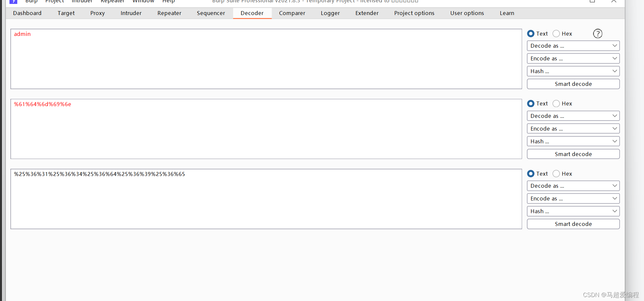Switch to the Logger tab

[x=330, y=13]
